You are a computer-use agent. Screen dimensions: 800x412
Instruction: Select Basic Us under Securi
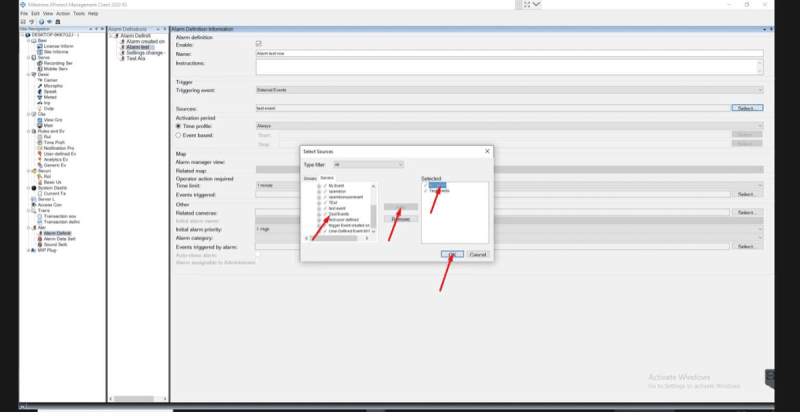52,182
